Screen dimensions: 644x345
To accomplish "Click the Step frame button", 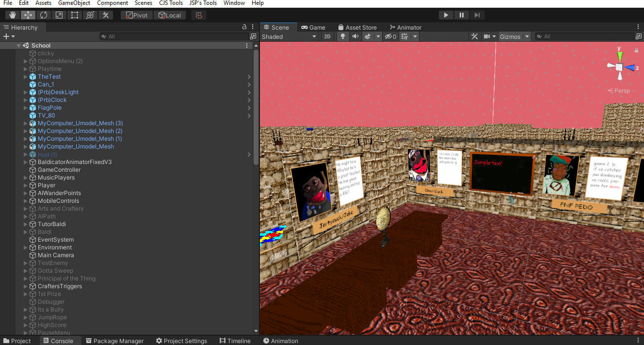I will (477, 15).
